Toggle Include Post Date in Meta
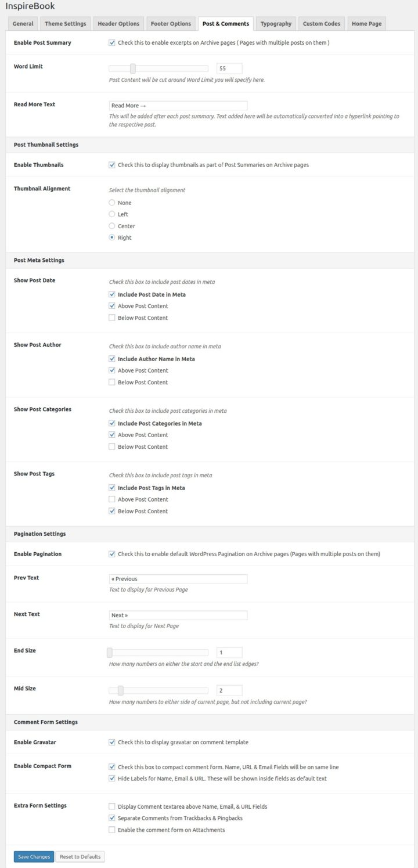418x868 pixels. click(x=112, y=294)
